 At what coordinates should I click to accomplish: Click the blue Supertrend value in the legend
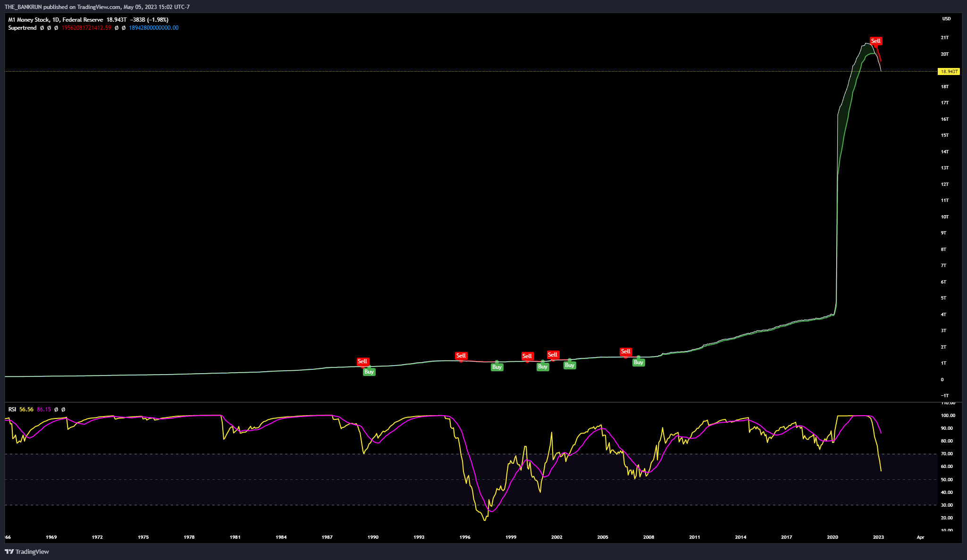coord(153,28)
